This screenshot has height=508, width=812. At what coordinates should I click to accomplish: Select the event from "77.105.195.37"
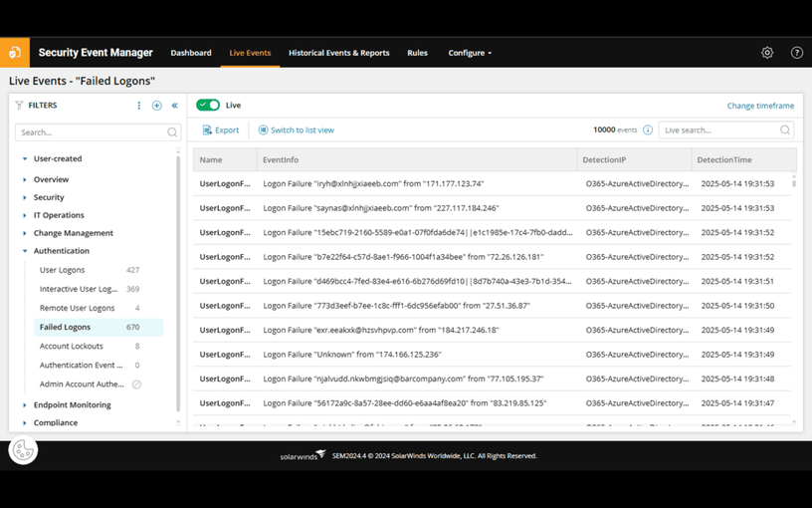pos(492,379)
